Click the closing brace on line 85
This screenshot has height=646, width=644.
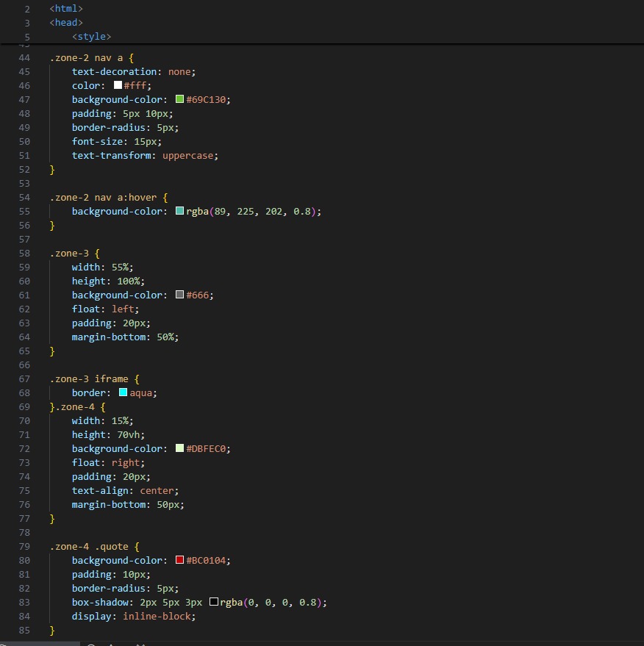click(x=52, y=631)
